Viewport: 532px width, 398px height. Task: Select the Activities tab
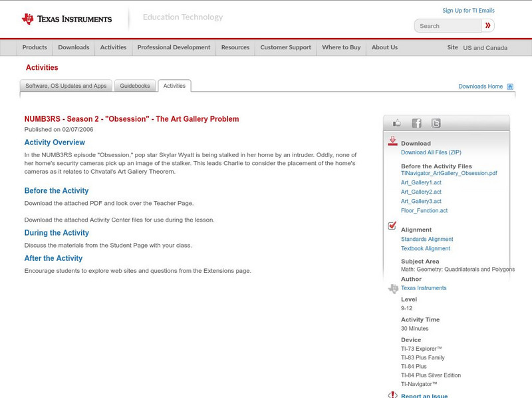[x=174, y=86]
